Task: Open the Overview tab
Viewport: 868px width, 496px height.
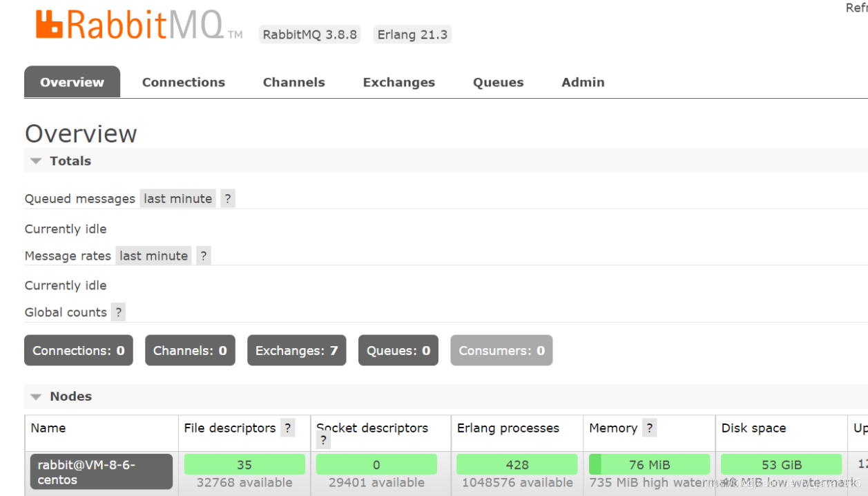Action: click(72, 82)
